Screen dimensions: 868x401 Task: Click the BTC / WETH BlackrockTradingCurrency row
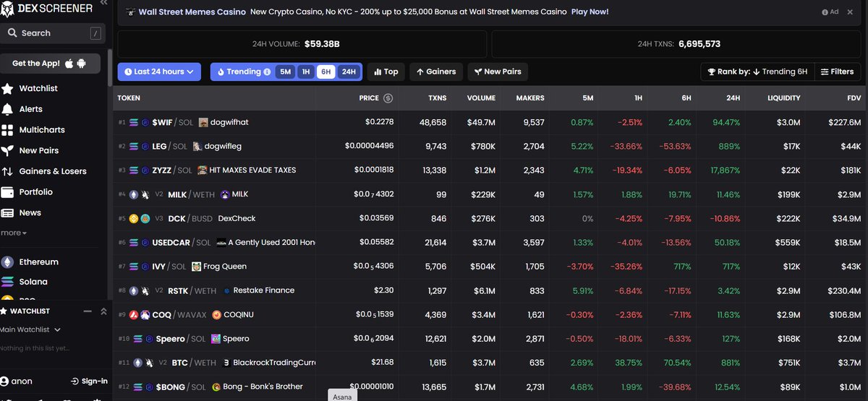(490, 363)
